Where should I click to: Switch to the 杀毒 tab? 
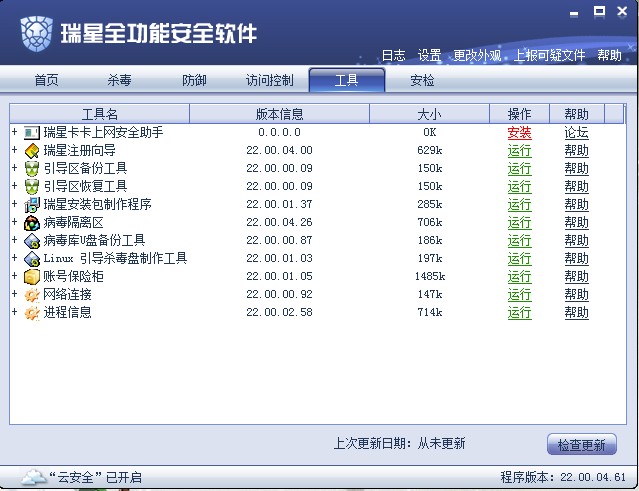(119, 80)
